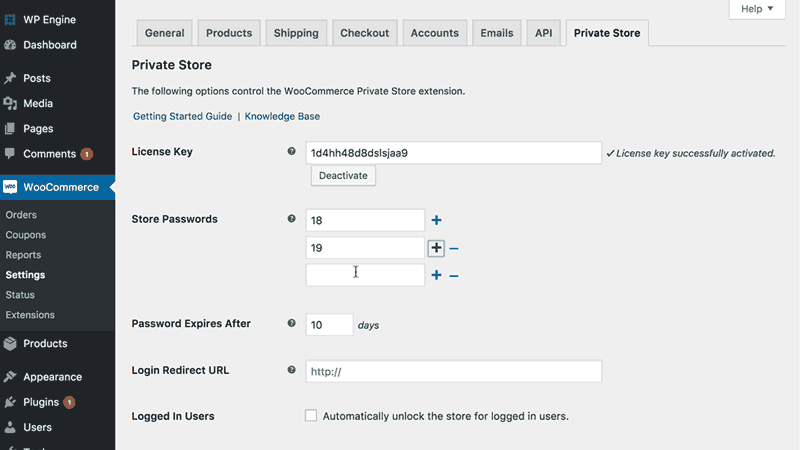Click the Plugins update count badge
The width and height of the screenshot is (800, 450).
[x=69, y=403]
